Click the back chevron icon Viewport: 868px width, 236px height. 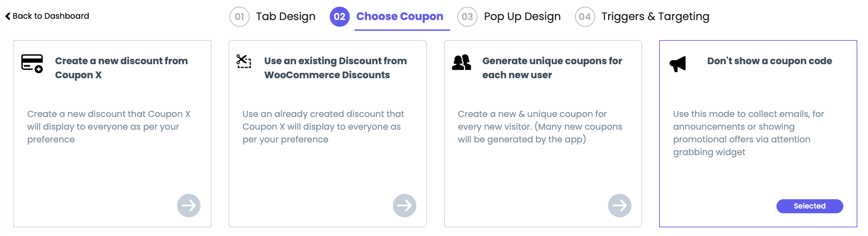8,16
